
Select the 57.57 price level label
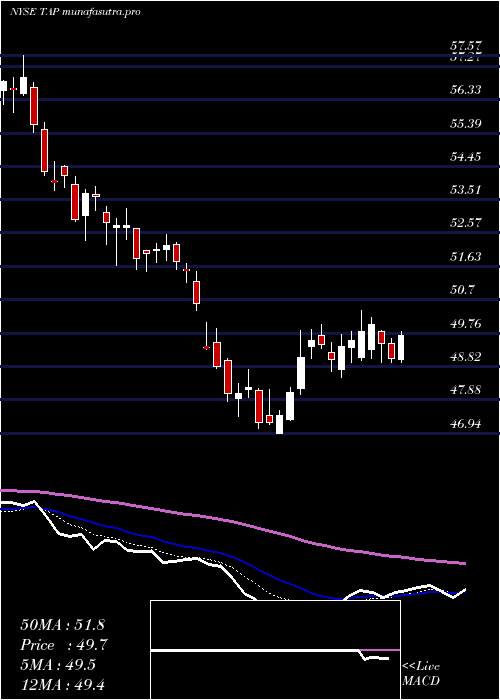coord(466,46)
